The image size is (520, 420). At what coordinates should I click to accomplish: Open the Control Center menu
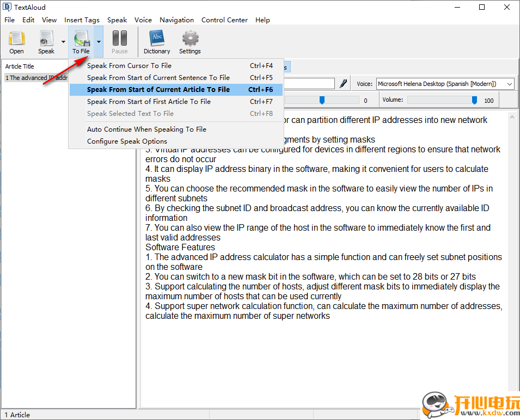pyautogui.click(x=224, y=20)
